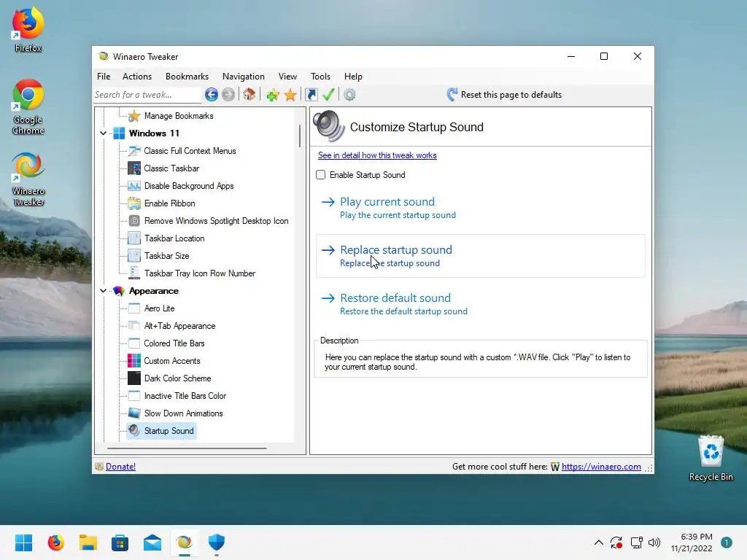
Task: Click the Dark Color Scheme black icon
Action: point(134,378)
